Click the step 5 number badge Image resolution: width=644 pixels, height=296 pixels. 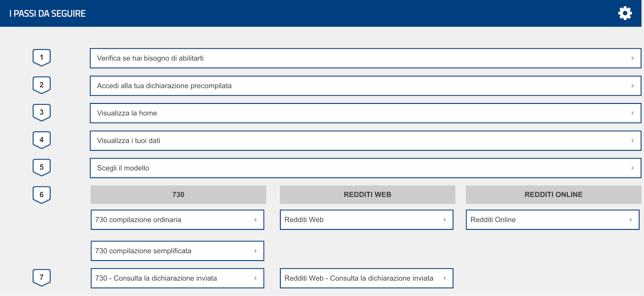pos(42,167)
